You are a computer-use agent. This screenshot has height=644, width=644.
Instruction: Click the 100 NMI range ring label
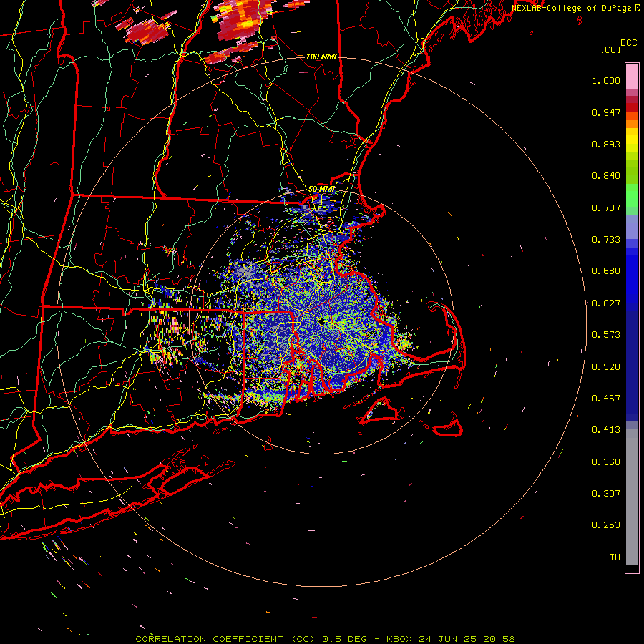click(x=321, y=57)
